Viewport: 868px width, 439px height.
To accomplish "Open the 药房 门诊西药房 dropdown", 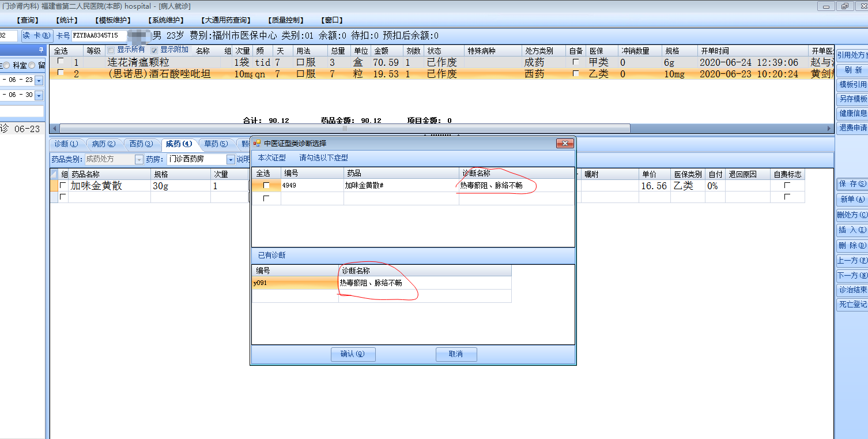I will pos(231,159).
